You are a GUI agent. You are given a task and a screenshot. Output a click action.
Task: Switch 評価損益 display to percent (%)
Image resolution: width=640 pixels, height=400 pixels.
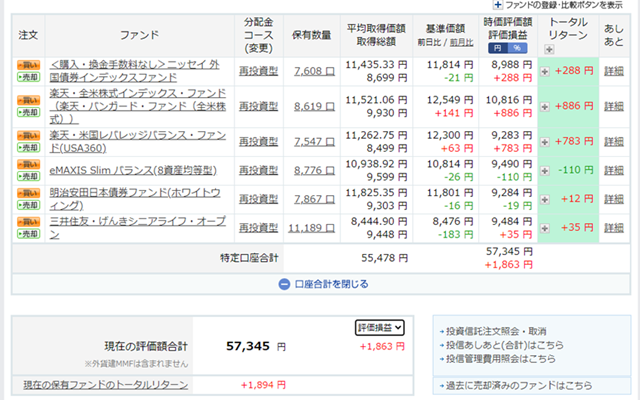(x=516, y=47)
